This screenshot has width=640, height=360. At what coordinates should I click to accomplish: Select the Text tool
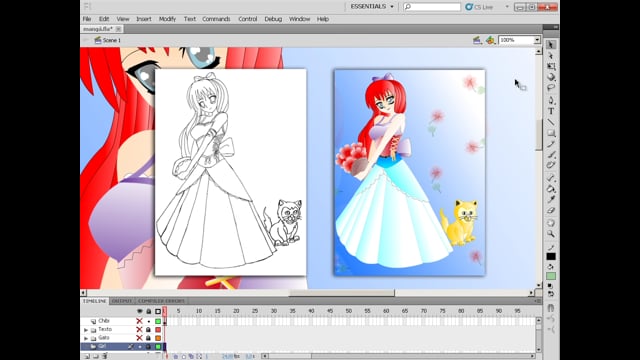[551, 111]
